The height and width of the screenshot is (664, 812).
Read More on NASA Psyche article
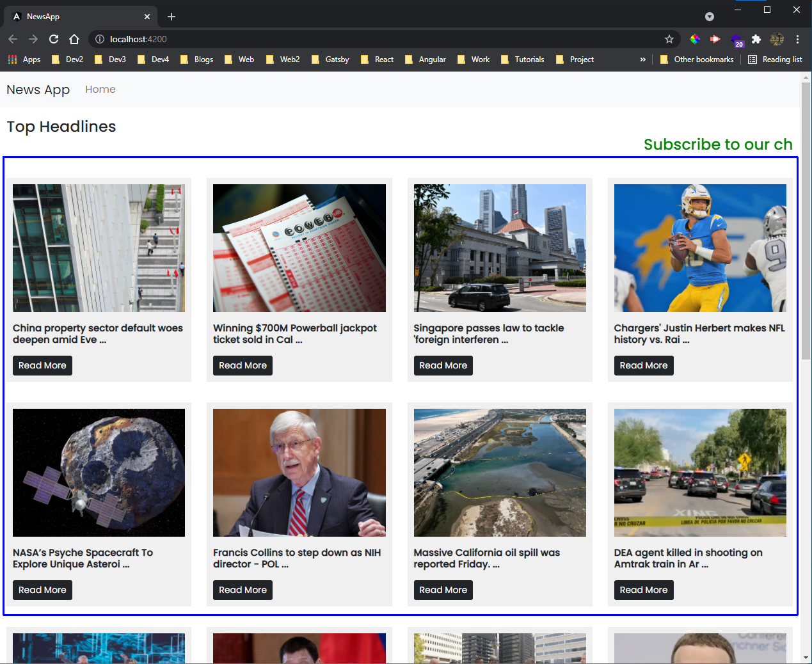coord(42,590)
